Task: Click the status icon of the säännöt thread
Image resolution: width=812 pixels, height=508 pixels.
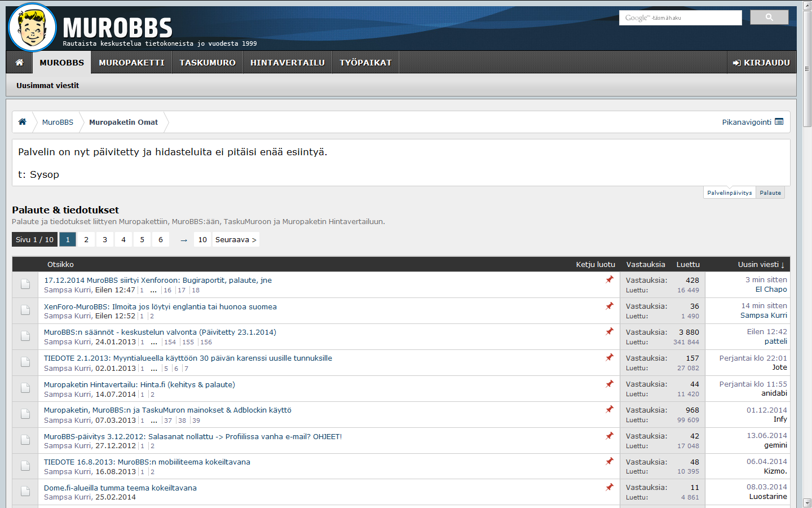Action: tap(25, 336)
